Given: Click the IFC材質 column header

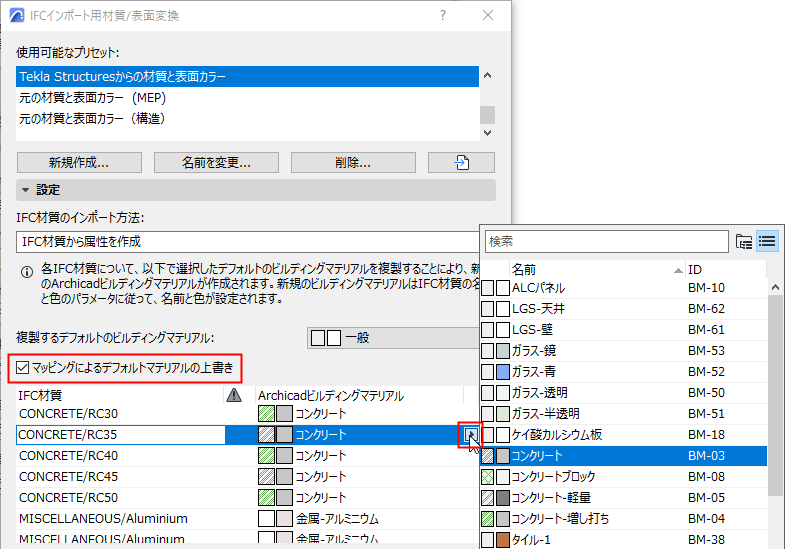Looking at the screenshot, I should point(120,395).
